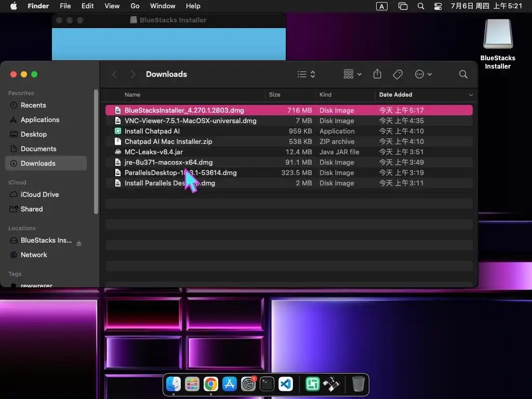The image size is (532, 399).
Task: Open Documents in the sidebar
Action: pos(46,149)
